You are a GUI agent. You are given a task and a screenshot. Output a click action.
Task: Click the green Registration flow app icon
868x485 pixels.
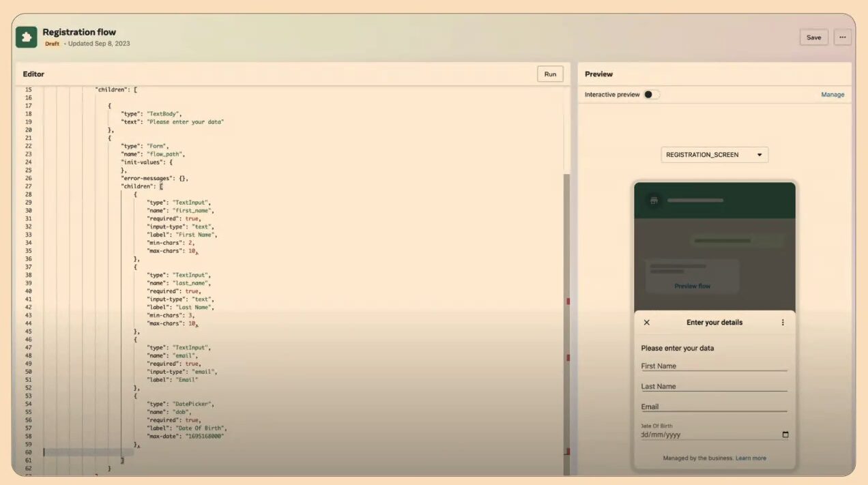[x=27, y=37]
